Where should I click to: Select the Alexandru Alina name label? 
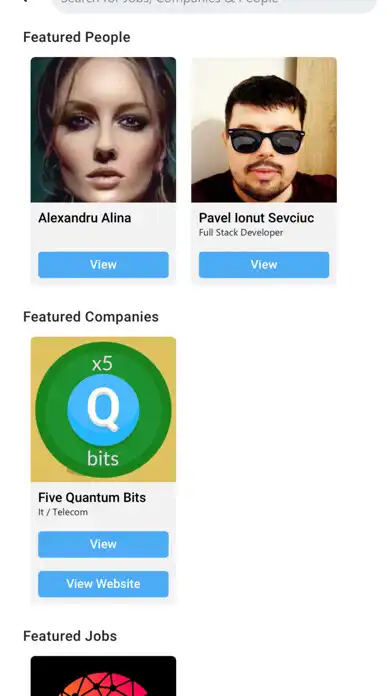pyautogui.click(x=84, y=218)
